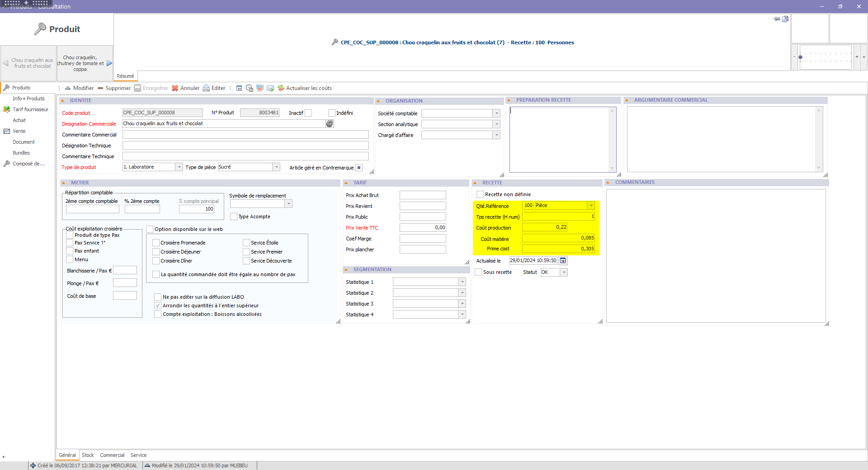Expand the Type de produit dropdown
This screenshot has height=470, width=868.
point(179,167)
